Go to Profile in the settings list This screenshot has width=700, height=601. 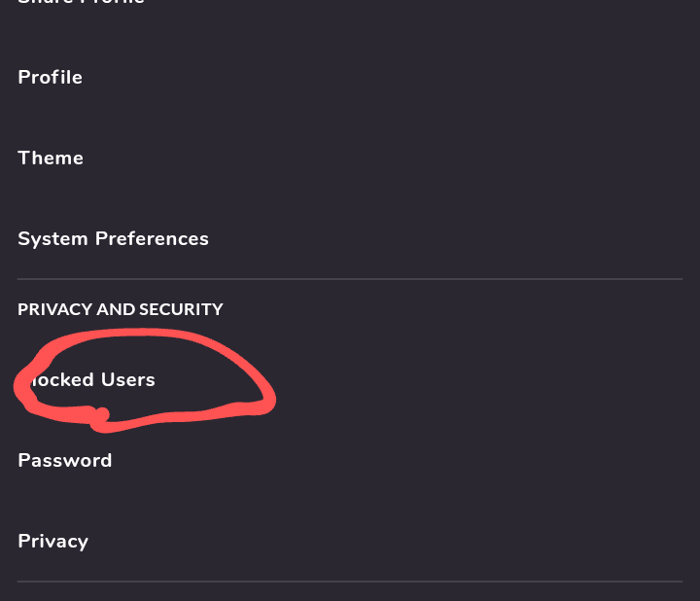coord(51,78)
